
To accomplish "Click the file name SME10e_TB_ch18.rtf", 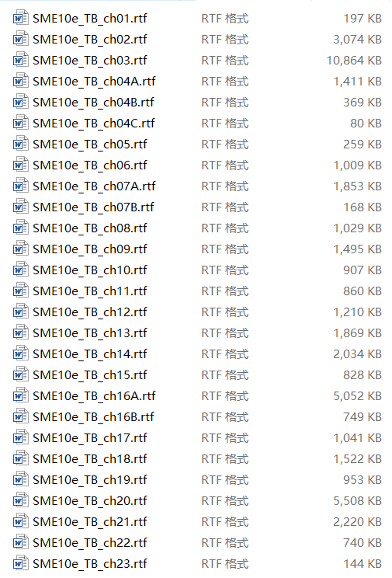I will pyautogui.click(x=90, y=459).
